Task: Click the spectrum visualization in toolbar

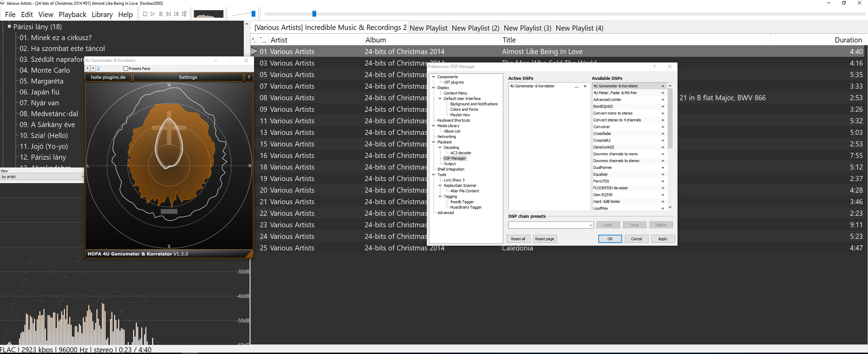Action: [x=208, y=14]
